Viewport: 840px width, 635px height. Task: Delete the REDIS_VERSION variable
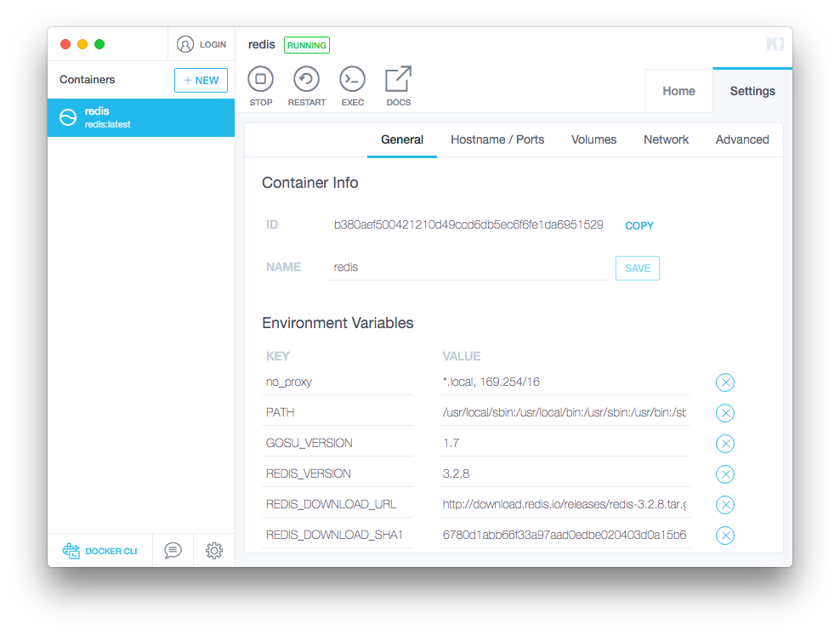coord(724,474)
